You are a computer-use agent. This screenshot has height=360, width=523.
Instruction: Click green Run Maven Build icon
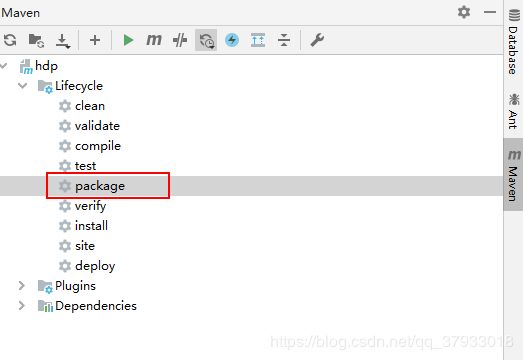[128, 40]
